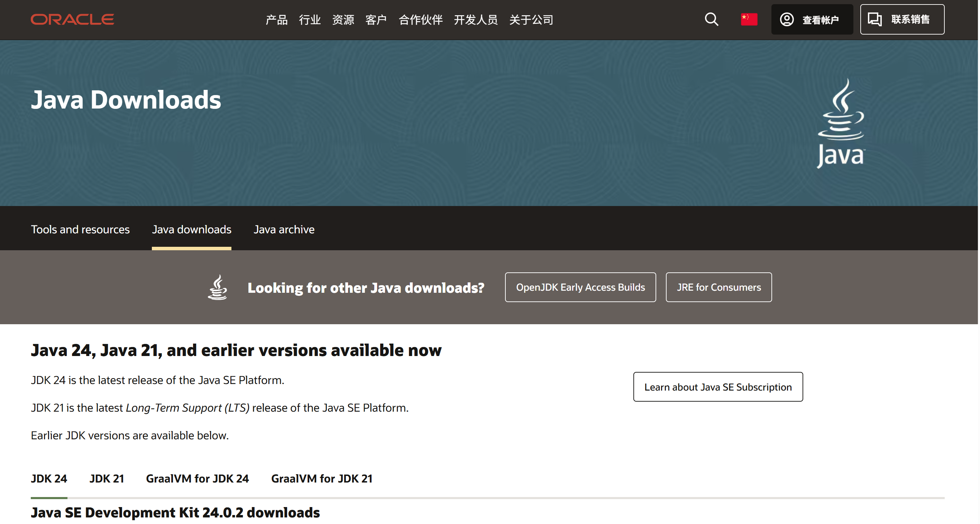Open the search magnifier icon
This screenshot has height=524, width=980.
point(711,19)
